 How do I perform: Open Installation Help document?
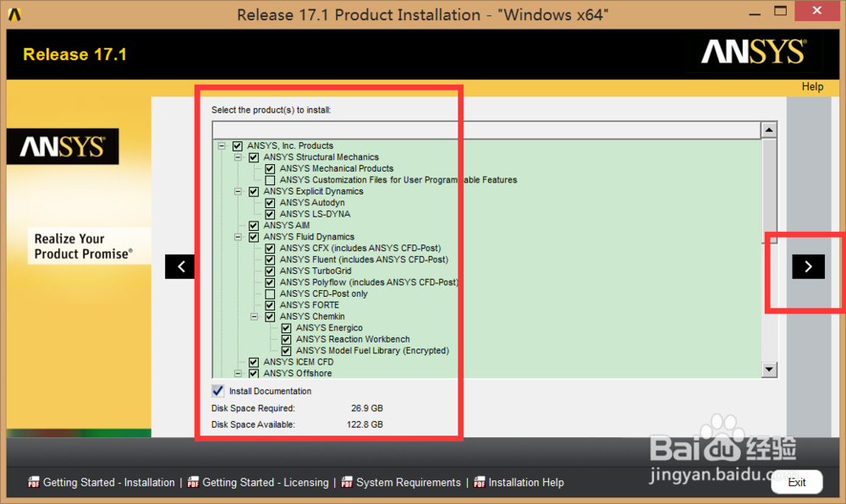point(526,483)
